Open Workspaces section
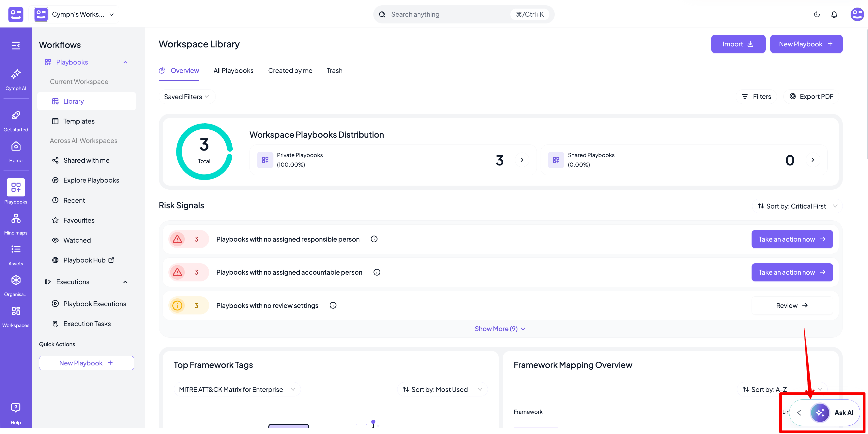This screenshot has width=868, height=434. 16,317
